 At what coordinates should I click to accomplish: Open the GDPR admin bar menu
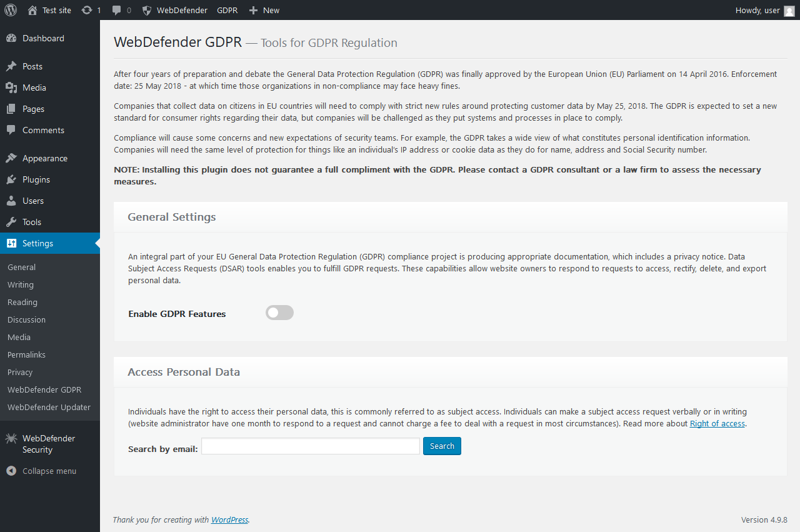[x=227, y=10]
